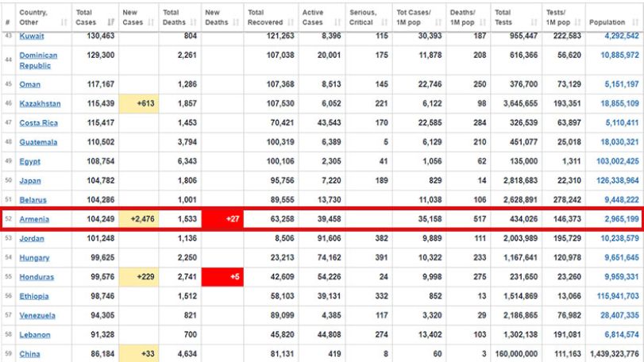Sort by Tot Cases/1M pop arrows
The width and height of the screenshot is (644, 362).
tap(438, 22)
